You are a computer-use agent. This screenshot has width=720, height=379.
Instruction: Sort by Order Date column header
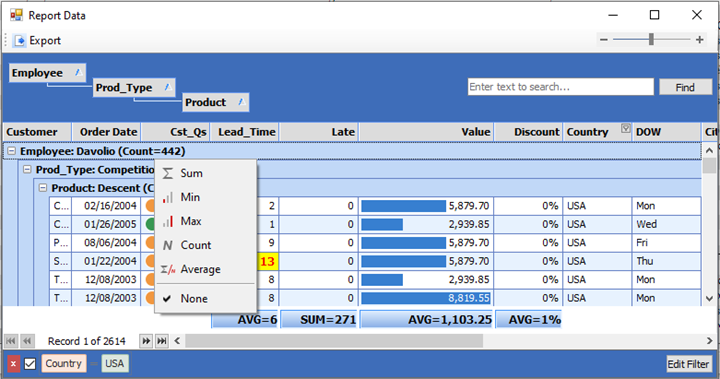pos(107,132)
